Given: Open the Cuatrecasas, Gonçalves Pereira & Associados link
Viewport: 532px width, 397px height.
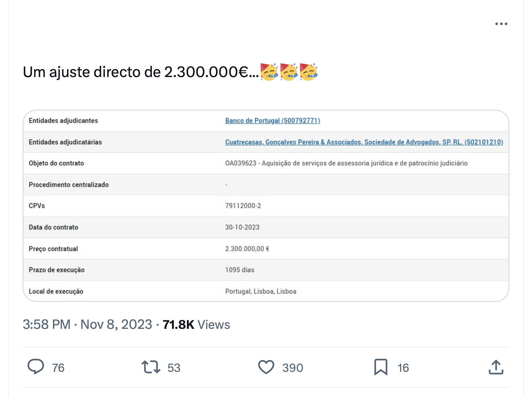Looking at the screenshot, I should point(364,142).
